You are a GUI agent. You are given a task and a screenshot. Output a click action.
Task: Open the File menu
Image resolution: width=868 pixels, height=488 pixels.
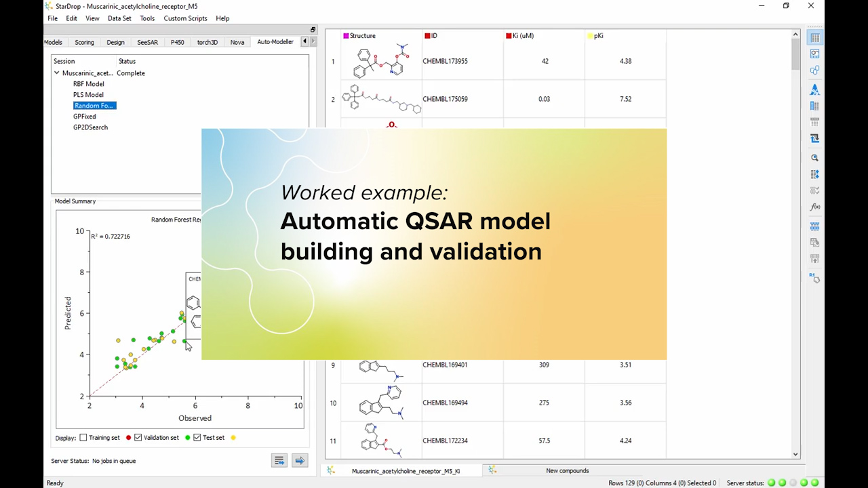click(x=53, y=18)
